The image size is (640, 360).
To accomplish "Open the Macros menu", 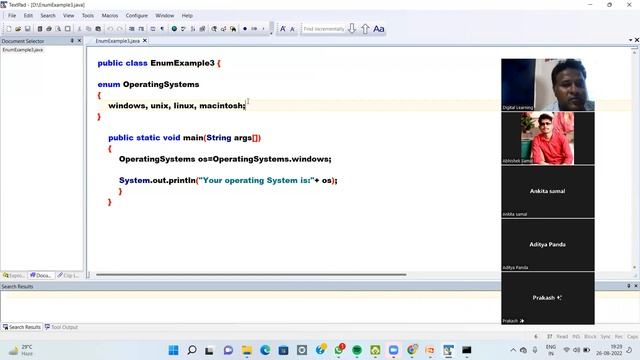I will click(110, 16).
